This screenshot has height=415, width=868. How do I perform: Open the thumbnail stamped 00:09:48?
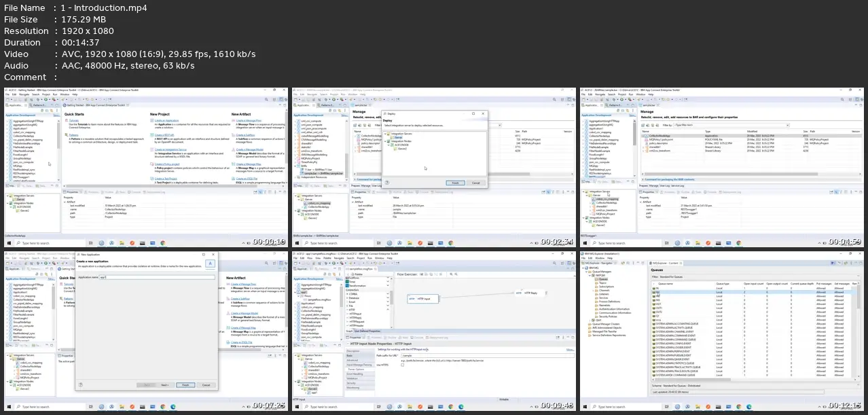pyautogui.click(x=433, y=333)
